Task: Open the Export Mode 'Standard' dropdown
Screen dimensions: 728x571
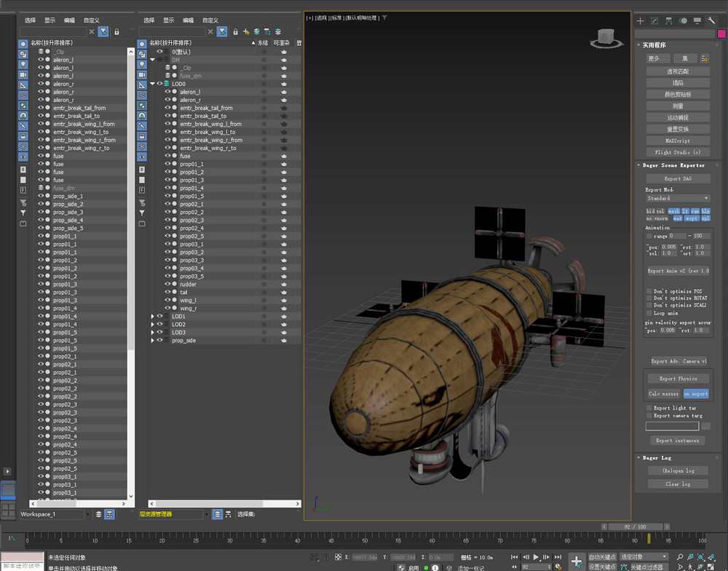Action: [x=678, y=198]
